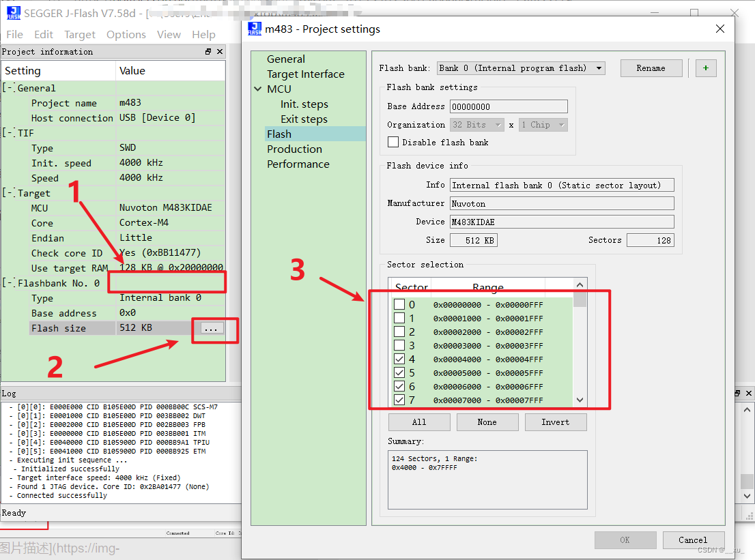
Task: Undock the Project information panel
Action: [x=208, y=51]
